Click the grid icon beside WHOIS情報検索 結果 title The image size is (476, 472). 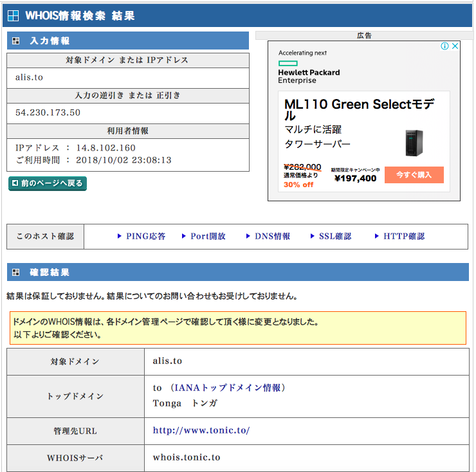point(13,16)
